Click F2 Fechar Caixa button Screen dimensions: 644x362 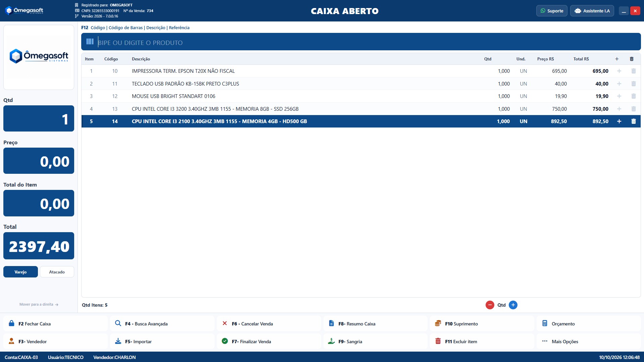(55, 324)
